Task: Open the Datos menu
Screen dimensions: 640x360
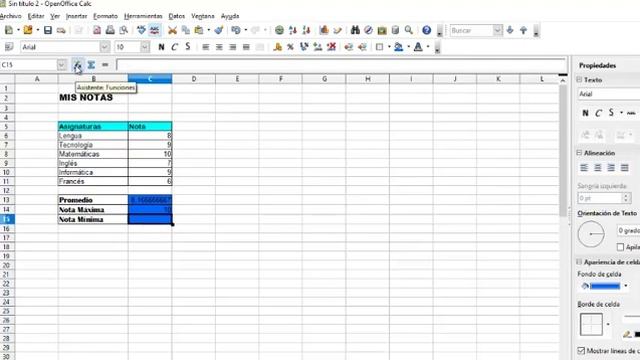Action: 177,16
